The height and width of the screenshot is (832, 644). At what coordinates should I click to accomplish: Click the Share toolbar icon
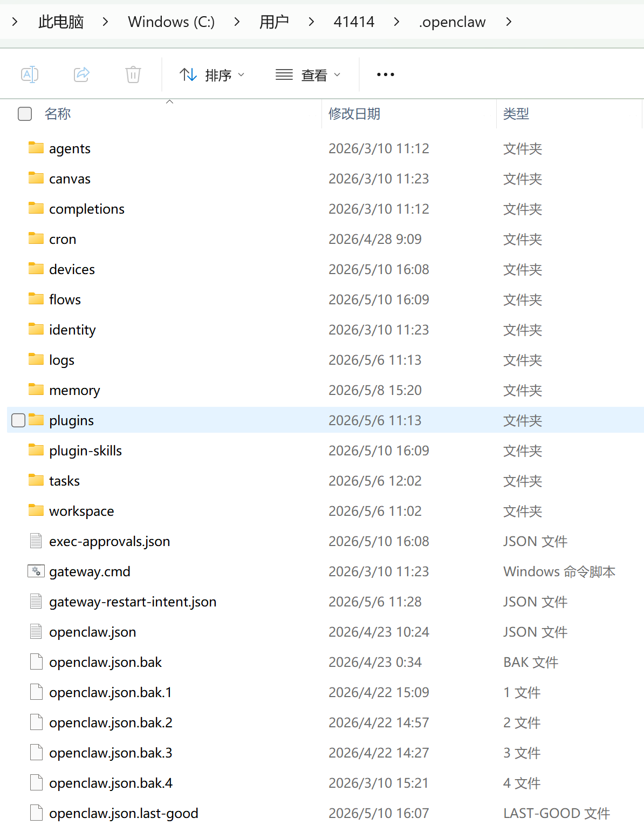click(81, 74)
